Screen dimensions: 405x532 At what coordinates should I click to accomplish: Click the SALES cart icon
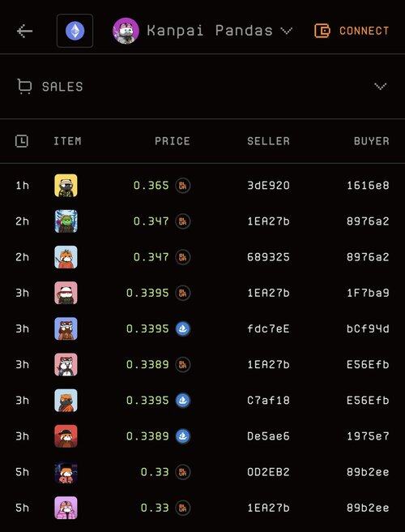pyautogui.click(x=24, y=86)
